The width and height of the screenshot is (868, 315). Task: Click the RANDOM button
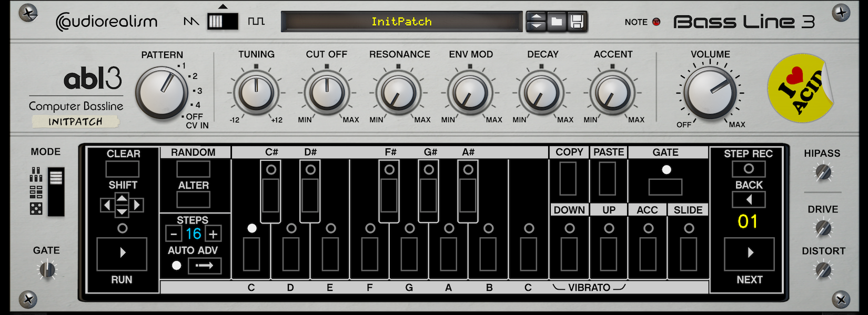click(x=193, y=169)
